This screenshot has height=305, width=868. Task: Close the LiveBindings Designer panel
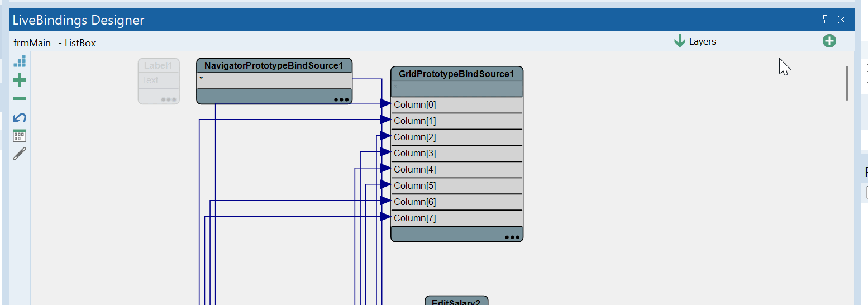point(842,20)
